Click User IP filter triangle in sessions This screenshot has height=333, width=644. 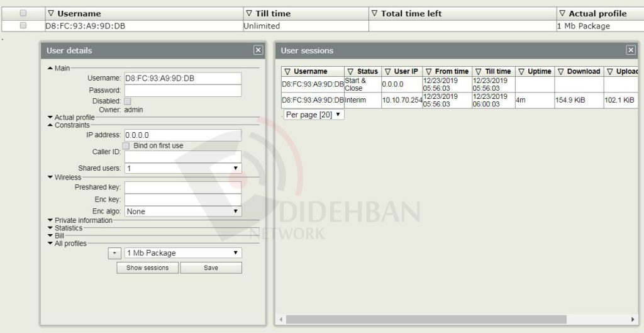387,72
